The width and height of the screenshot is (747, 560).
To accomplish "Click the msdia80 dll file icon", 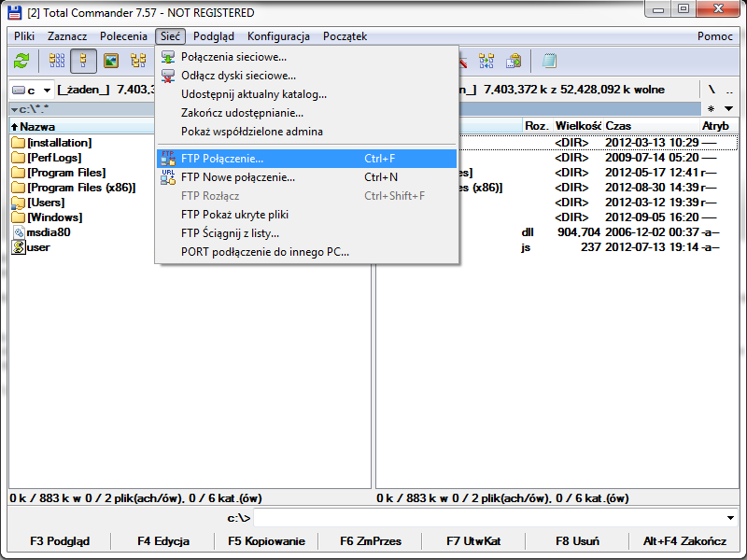I will (19, 232).
